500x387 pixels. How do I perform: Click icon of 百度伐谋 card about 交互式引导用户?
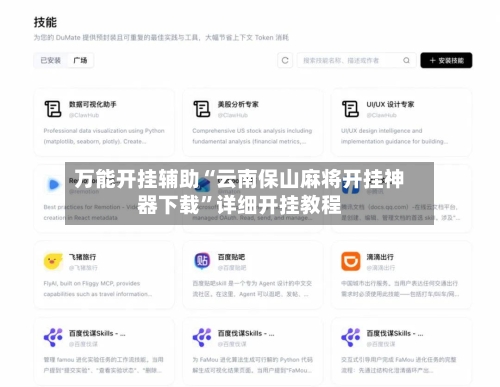(x=350, y=337)
